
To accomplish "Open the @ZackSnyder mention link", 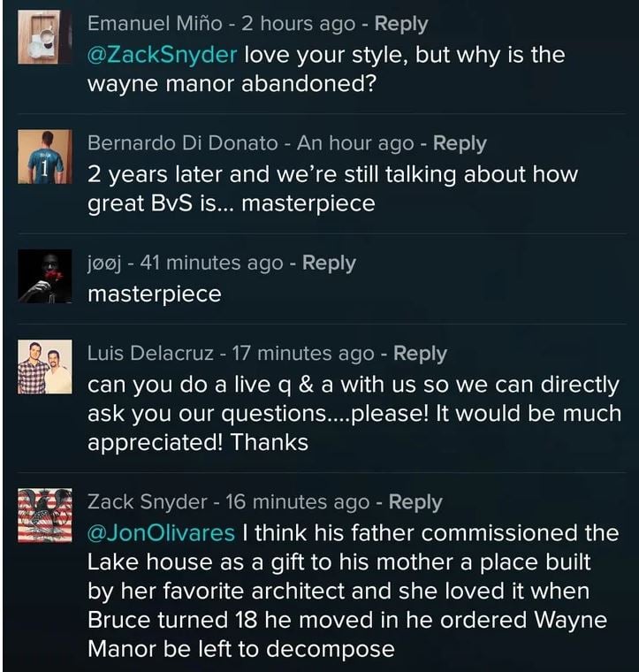I will (162, 55).
